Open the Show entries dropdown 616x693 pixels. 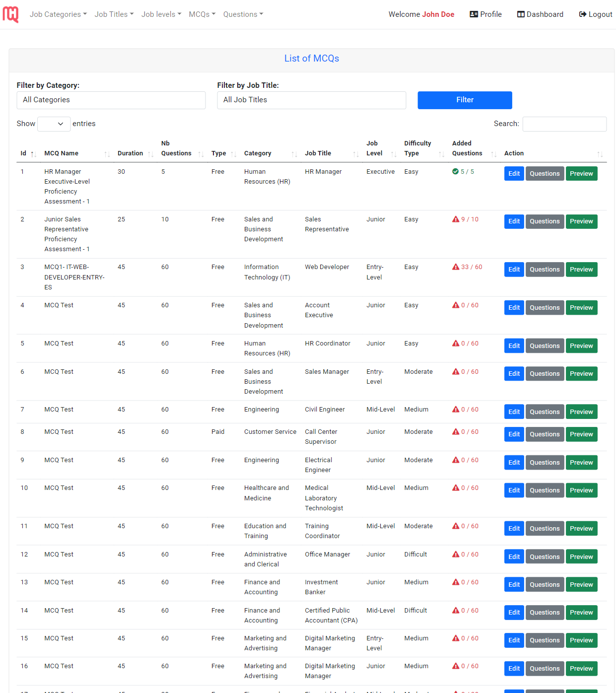coord(54,124)
